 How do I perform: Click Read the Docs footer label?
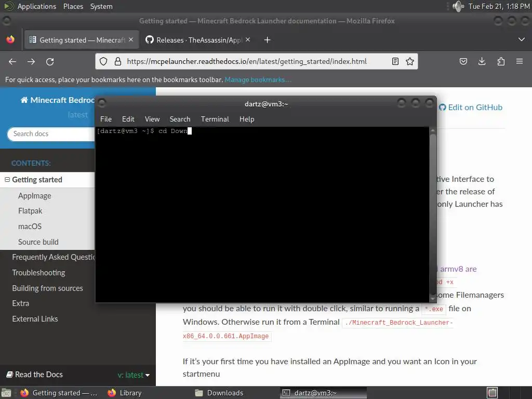(x=35, y=375)
